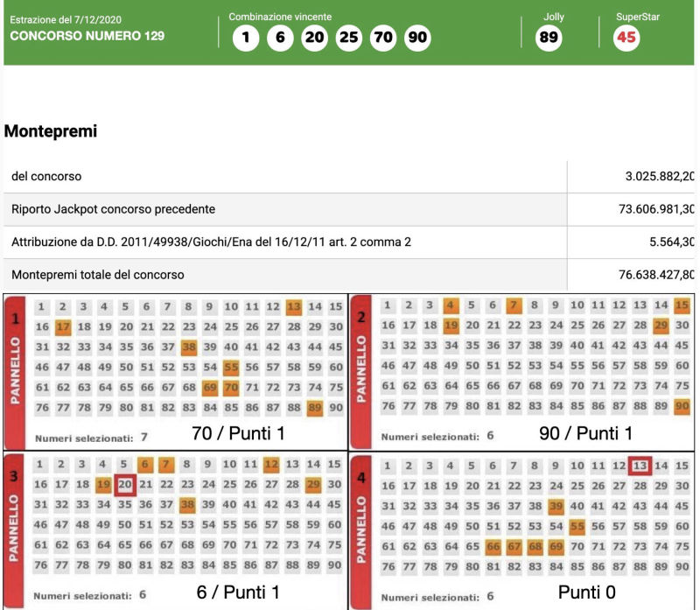
Task: Deselect number 4 in Pannello 2
Action: click(x=450, y=305)
